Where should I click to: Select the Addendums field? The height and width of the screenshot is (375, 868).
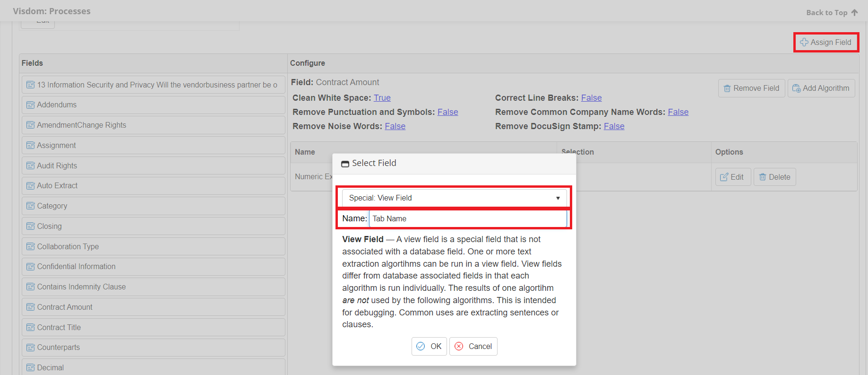point(153,105)
